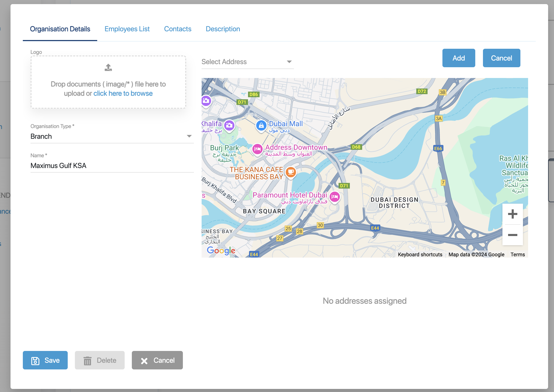554x392 pixels.
Task: Select the Paramount Hotel Dubai pin
Action: (x=335, y=197)
